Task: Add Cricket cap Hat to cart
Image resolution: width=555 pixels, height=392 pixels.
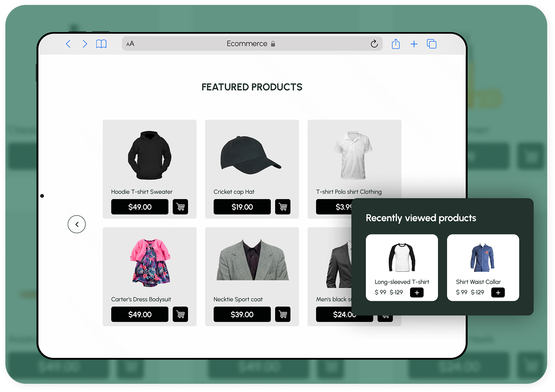Action: pos(283,207)
